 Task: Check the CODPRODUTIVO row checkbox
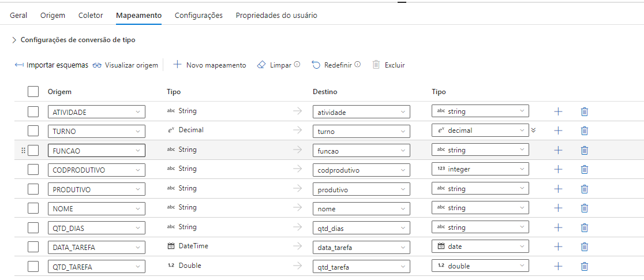coord(33,169)
